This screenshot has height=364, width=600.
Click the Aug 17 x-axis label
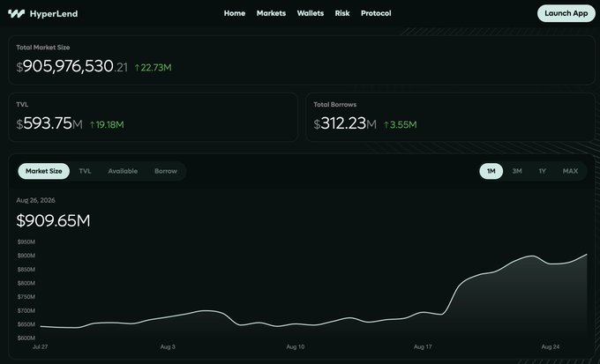tap(423, 346)
